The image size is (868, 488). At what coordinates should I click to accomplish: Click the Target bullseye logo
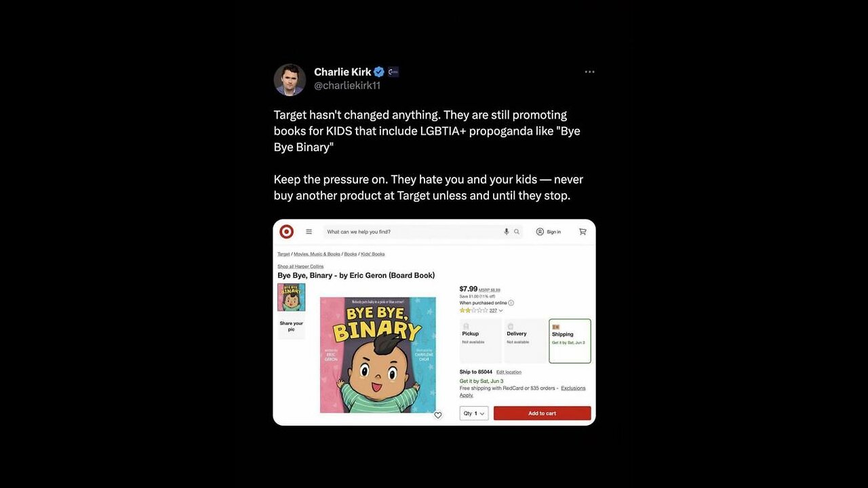pos(287,232)
